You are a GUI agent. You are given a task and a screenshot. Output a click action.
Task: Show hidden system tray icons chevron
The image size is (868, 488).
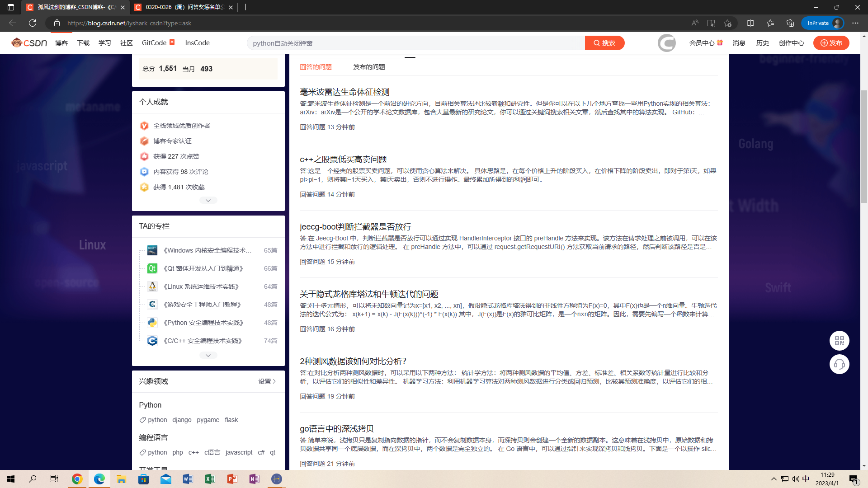[774, 479]
